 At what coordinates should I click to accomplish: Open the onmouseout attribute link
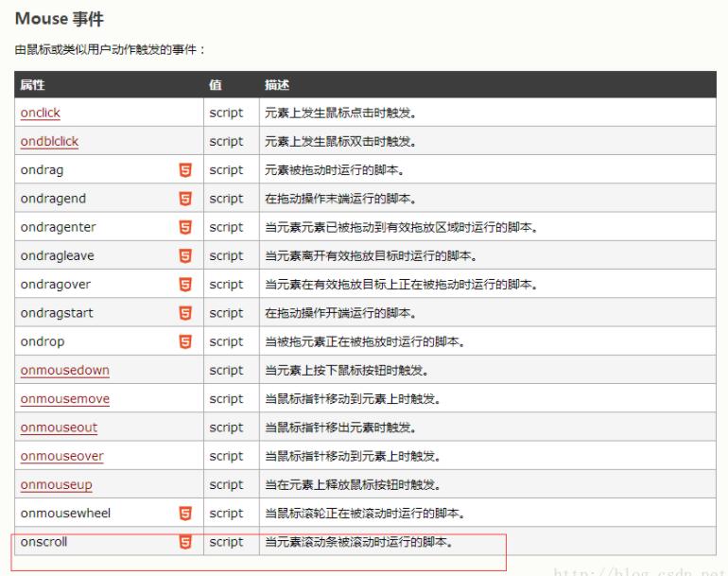tap(59, 428)
